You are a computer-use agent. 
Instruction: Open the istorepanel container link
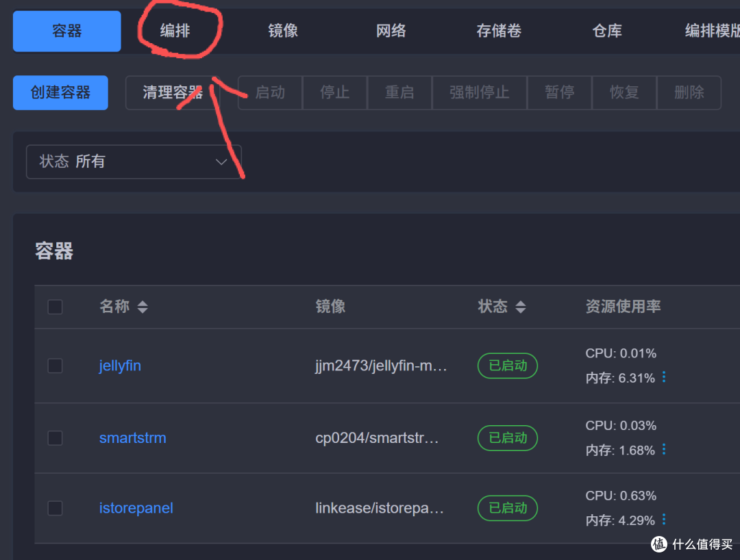pyautogui.click(x=136, y=508)
